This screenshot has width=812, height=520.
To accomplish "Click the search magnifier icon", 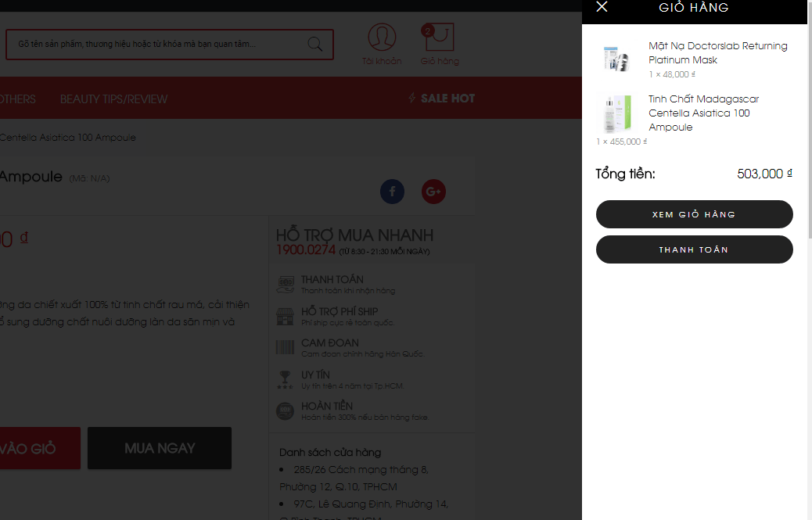I will click(314, 44).
